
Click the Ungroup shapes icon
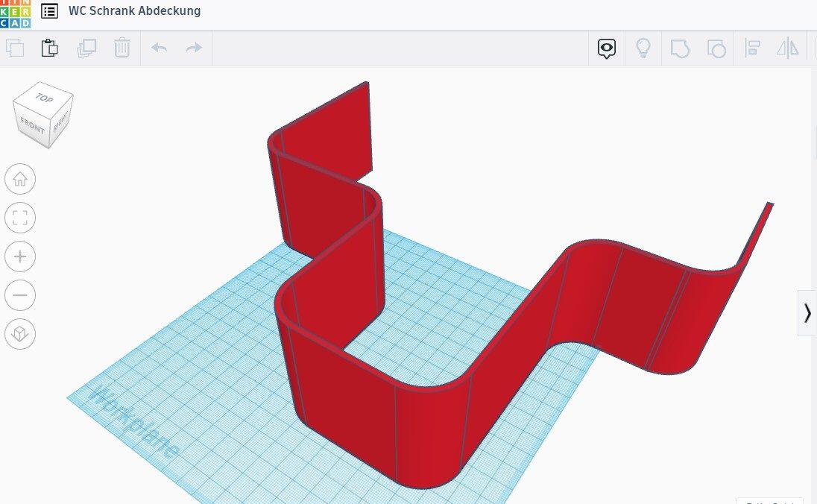(x=716, y=49)
